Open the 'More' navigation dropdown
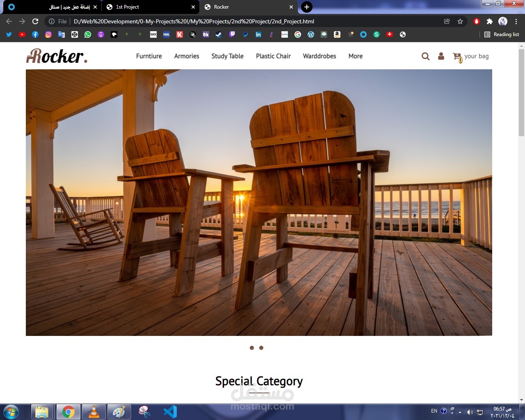525x420 pixels. (355, 56)
